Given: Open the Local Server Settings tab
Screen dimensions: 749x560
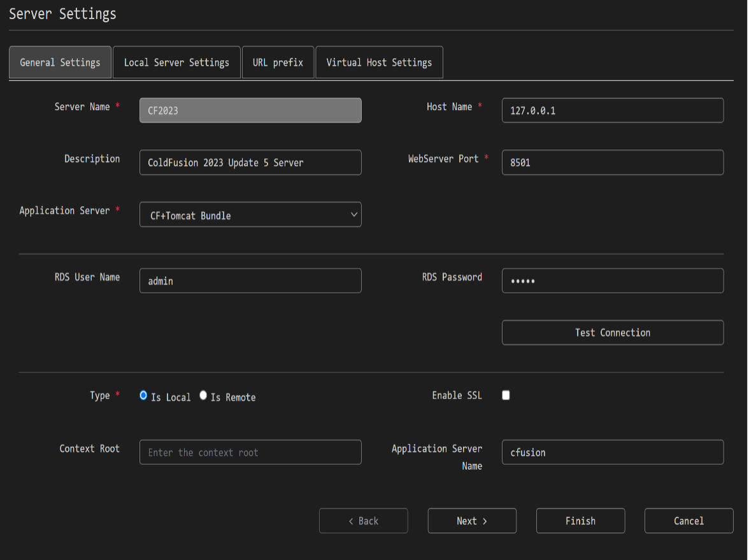Looking at the screenshot, I should [177, 62].
